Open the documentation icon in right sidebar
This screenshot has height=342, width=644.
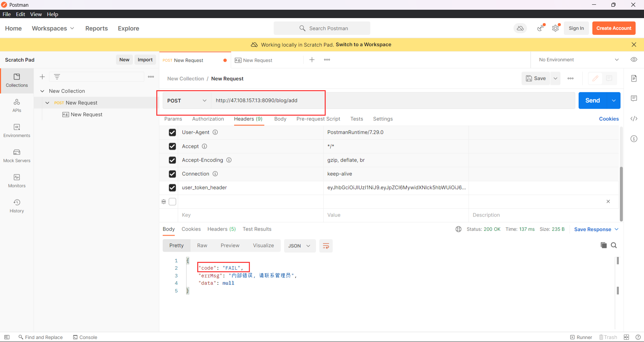pyautogui.click(x=634, y=78)
